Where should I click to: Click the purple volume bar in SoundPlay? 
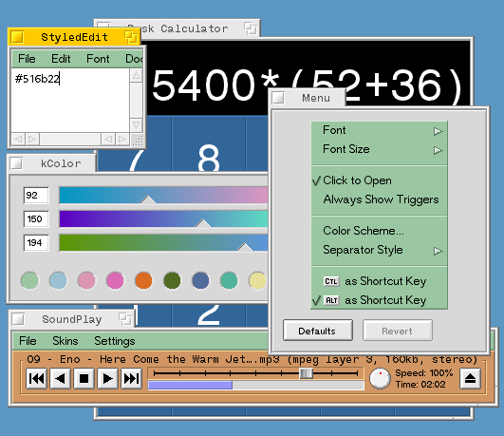coord(190,385)
